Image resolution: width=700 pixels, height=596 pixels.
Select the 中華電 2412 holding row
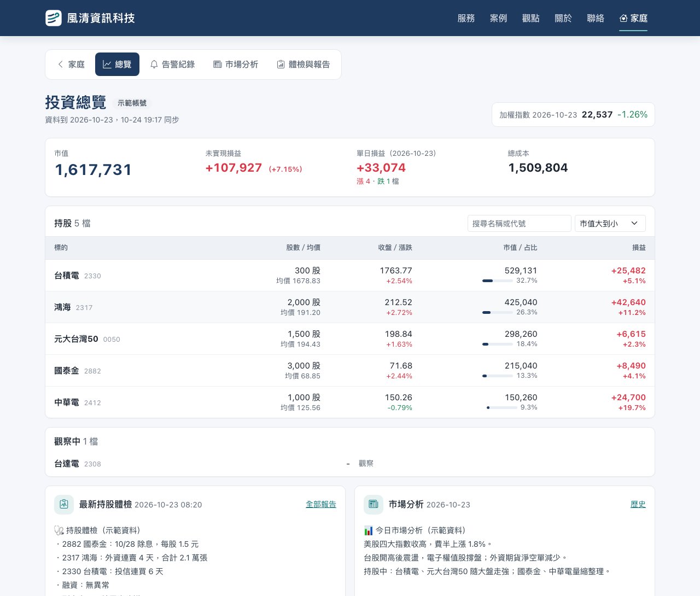click(x=350, y=402)
